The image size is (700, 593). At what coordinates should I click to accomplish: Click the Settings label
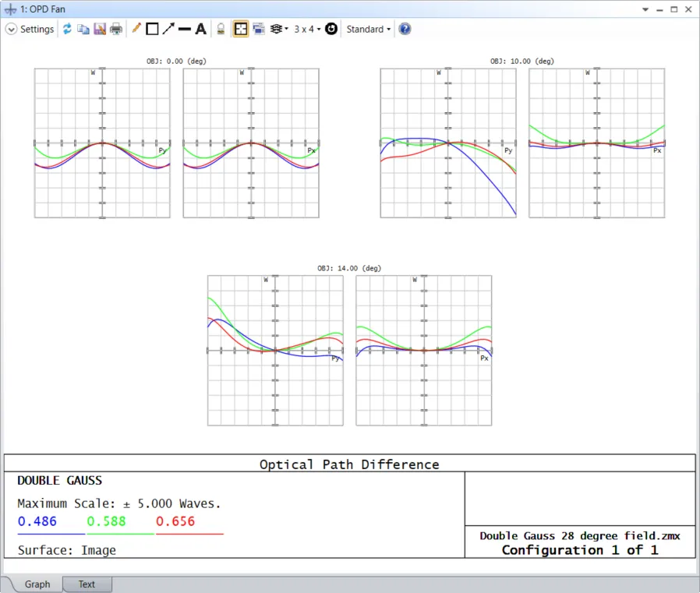click(37, 29)
